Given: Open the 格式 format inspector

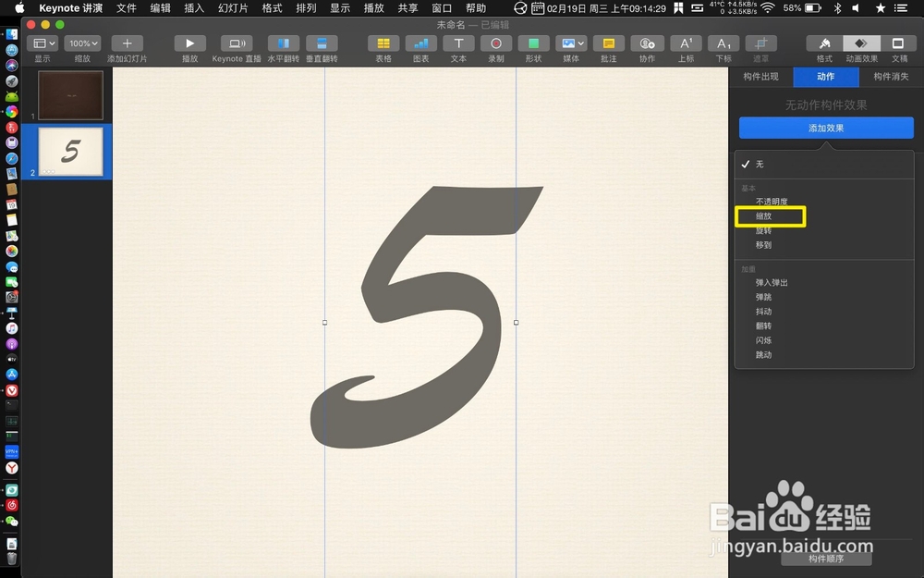Looking at the screenshot, I should (x=824, y=43).
